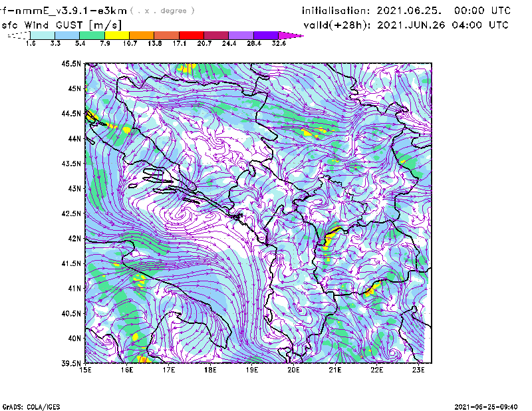
Task: Click the '5.4' colorbar value
Action: point(80,43)
